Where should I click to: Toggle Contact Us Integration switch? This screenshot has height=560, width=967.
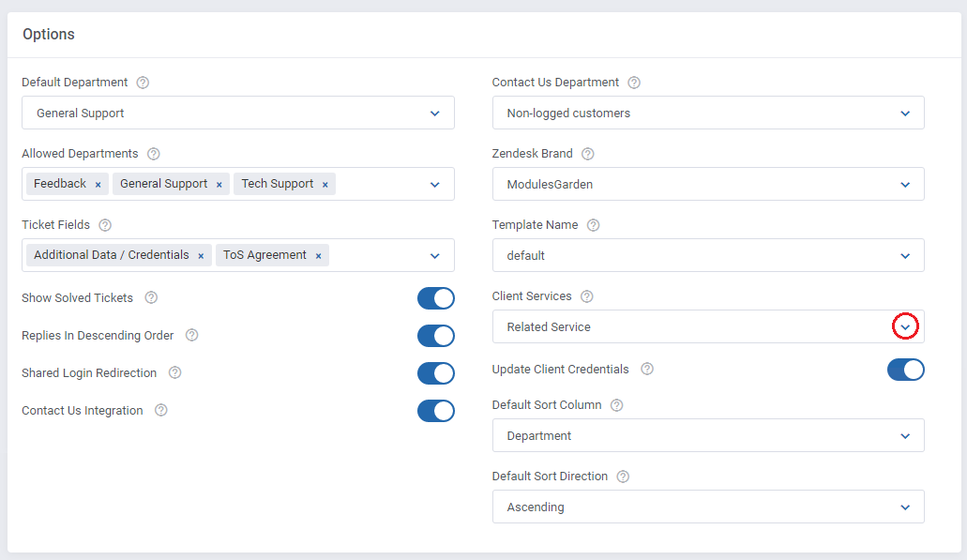[436, 412]
